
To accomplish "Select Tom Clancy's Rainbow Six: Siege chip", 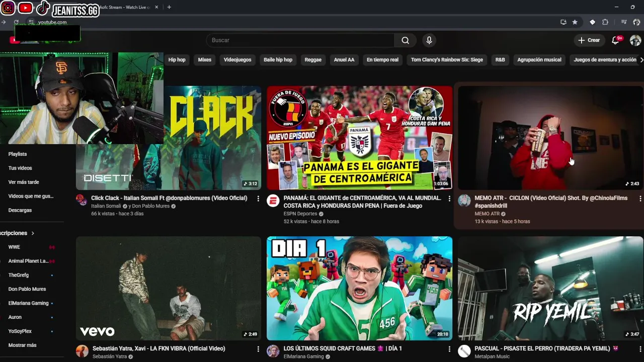I will (447, 60).
